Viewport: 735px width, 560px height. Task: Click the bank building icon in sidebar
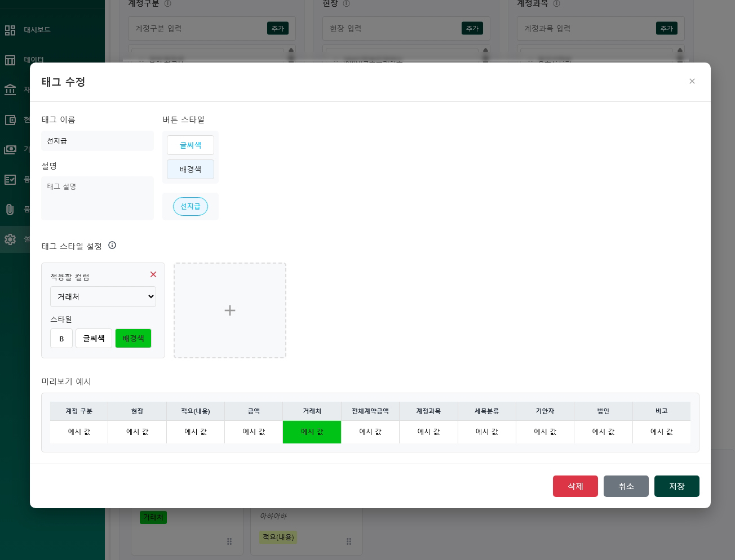click(10, 89)
